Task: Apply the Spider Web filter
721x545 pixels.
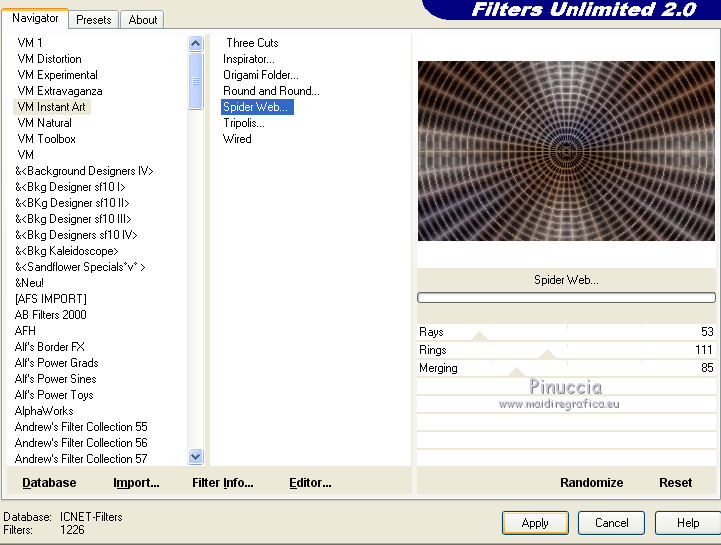Action: [535, 523]
